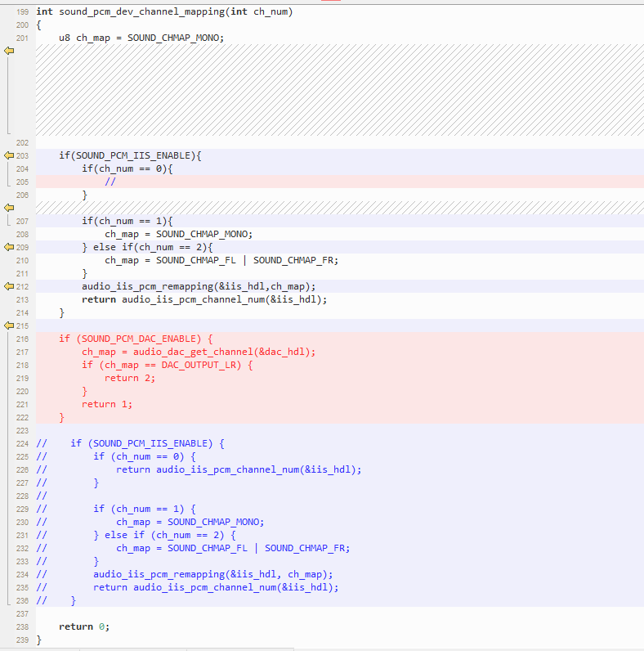Screen dimensions: 644x651
Task: Click the yellow copy arrow at line 209
Action: coord(9,247)
